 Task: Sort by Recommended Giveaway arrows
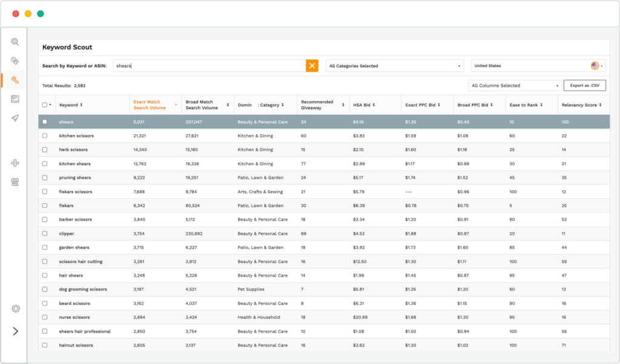coord(343,105)
